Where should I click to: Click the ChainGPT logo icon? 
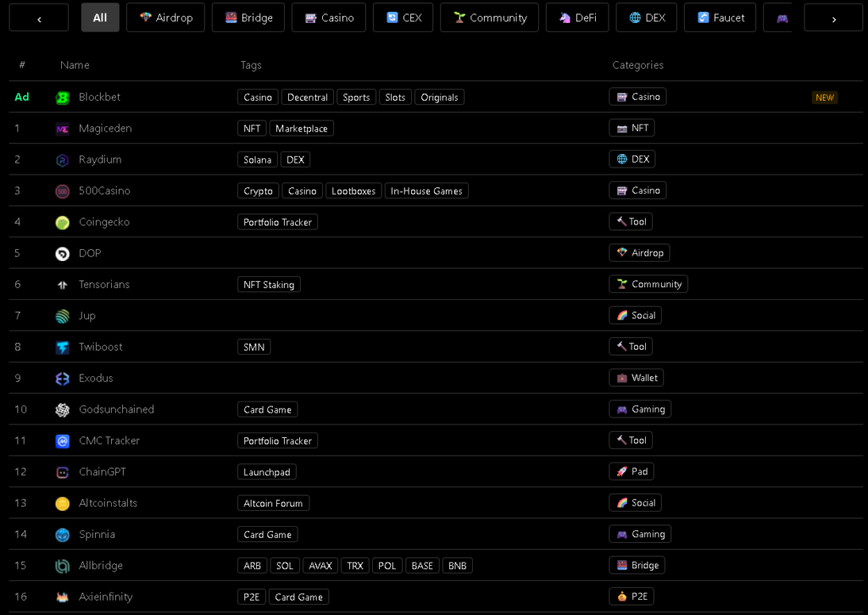coord(62,473)
